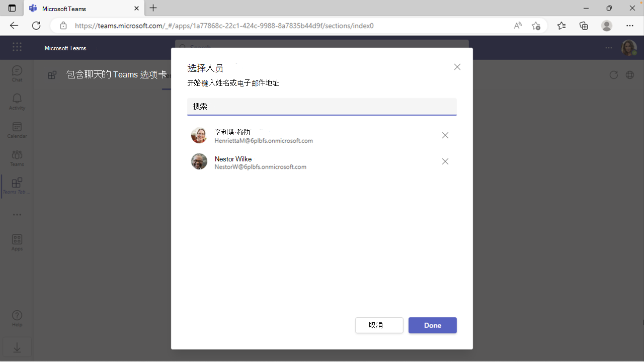The image size is (644, 362).
Task: Open the Teams app launcher grid
Action: tap(17, 47)
